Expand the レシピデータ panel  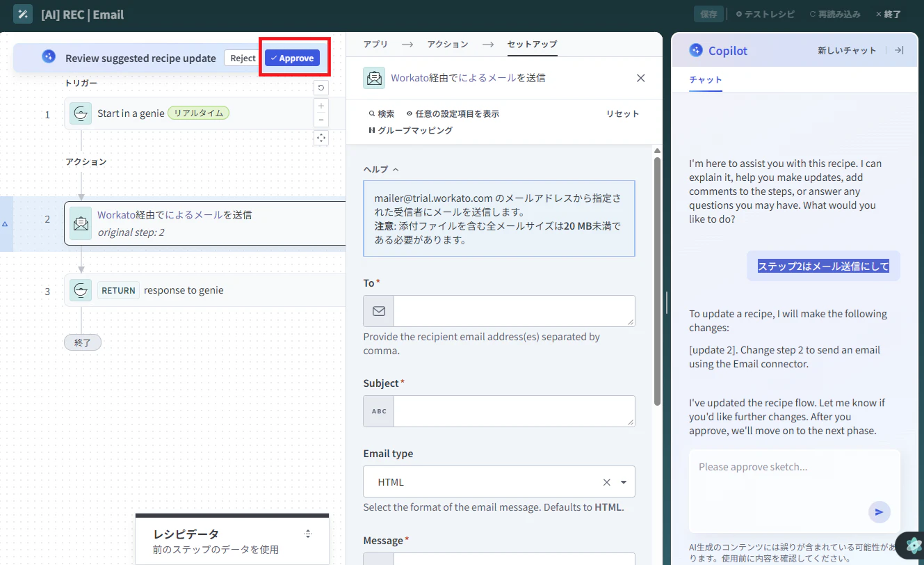tap(308, 534)
